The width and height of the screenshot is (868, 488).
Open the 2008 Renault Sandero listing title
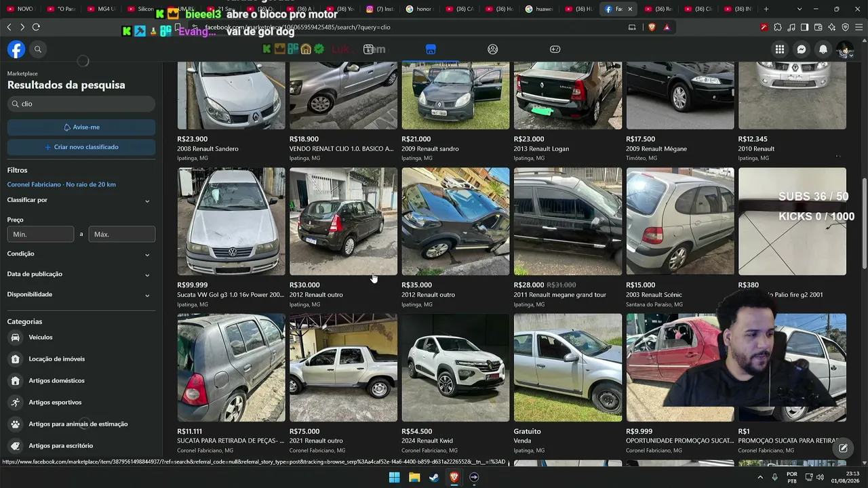(x=208, y=149)
